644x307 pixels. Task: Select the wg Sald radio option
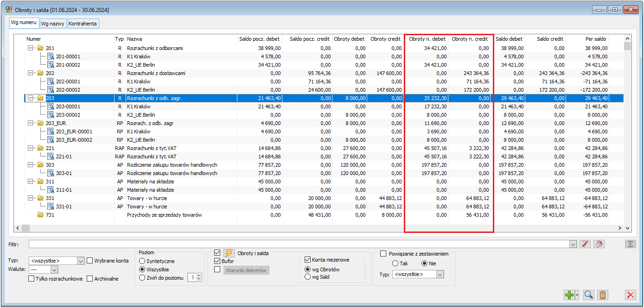[x=307, y=277]
